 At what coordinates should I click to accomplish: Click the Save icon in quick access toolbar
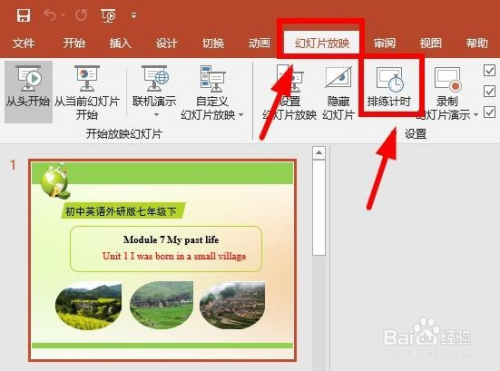(23, 15)
